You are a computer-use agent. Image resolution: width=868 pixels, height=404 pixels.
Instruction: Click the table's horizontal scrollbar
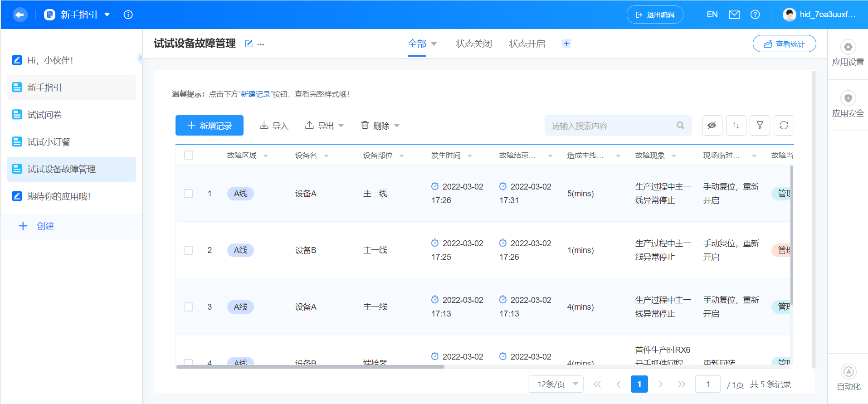pos(310,367)
